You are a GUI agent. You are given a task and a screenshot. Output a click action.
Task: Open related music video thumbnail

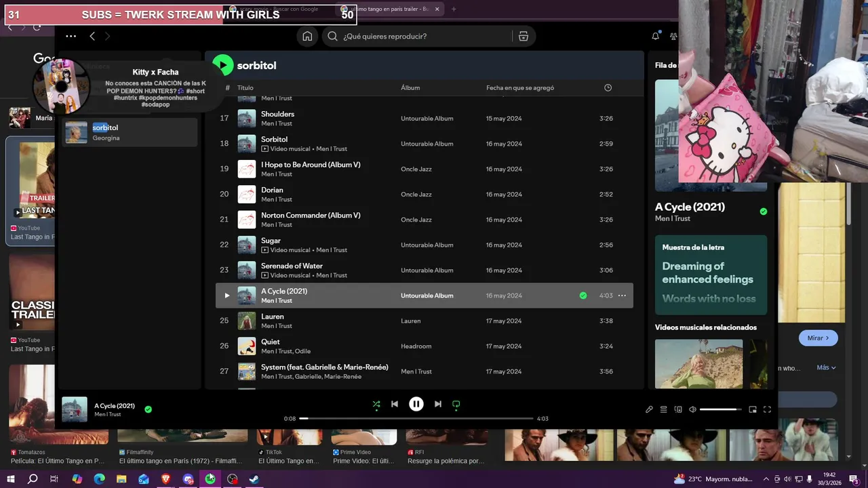pos(698,364)
